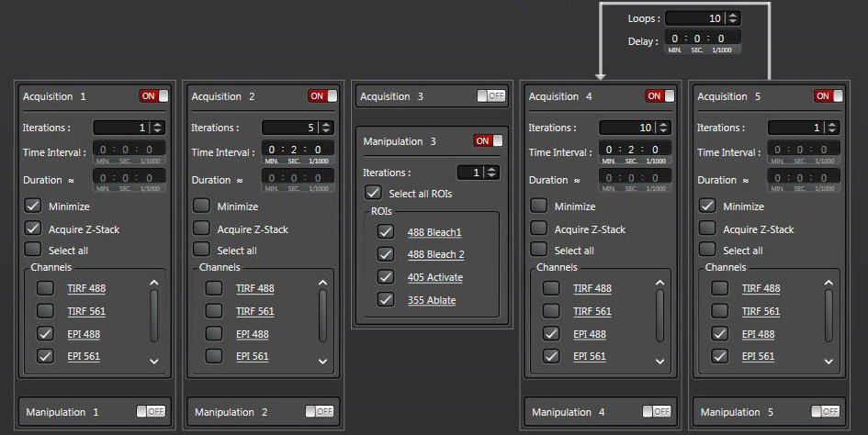Uncheck the 405 Activate ROI checkbox
The image size is (868, 435).
[x=385, y=277]
